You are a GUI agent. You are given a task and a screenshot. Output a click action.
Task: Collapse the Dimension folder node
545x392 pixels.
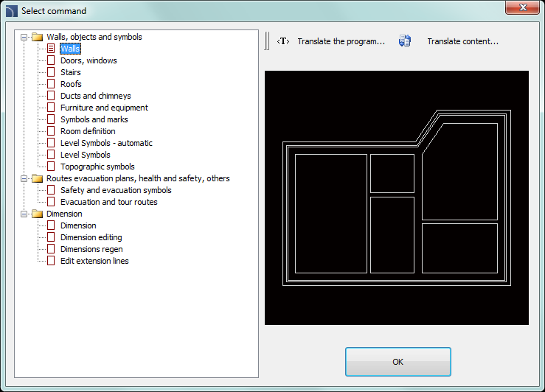[24, 214]
